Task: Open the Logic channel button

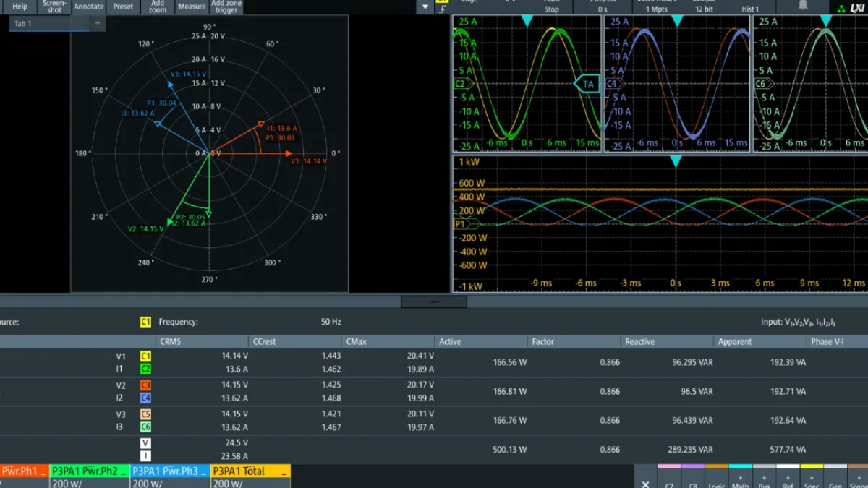Action: (x=716, y=477)
